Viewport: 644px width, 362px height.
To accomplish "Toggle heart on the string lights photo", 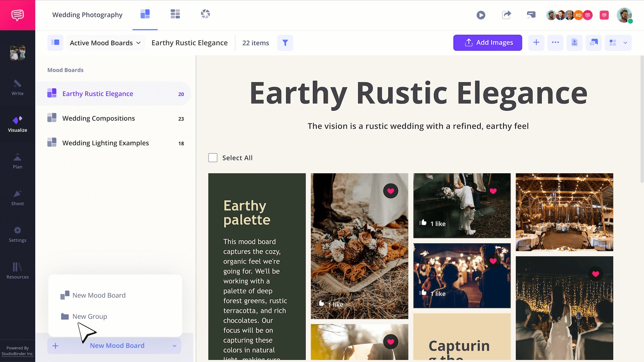I will (x=595, y=274).
